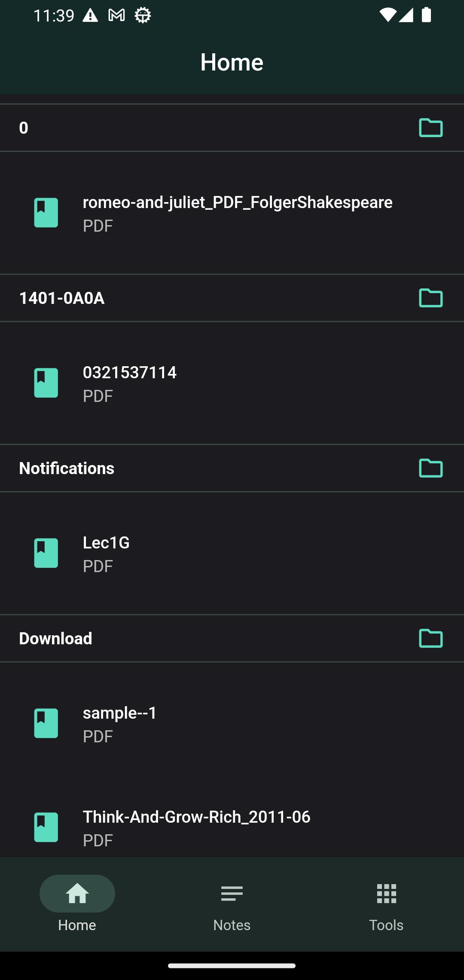Switch to the Notes tab
The height and width of the screenshot is (980, 464).
point(232,904)
